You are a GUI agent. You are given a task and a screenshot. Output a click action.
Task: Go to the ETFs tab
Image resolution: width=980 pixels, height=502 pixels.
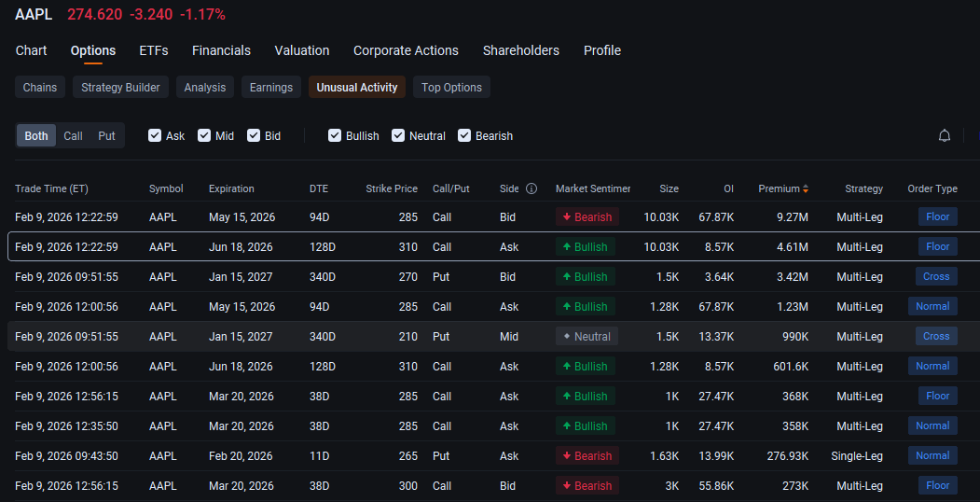154,50
